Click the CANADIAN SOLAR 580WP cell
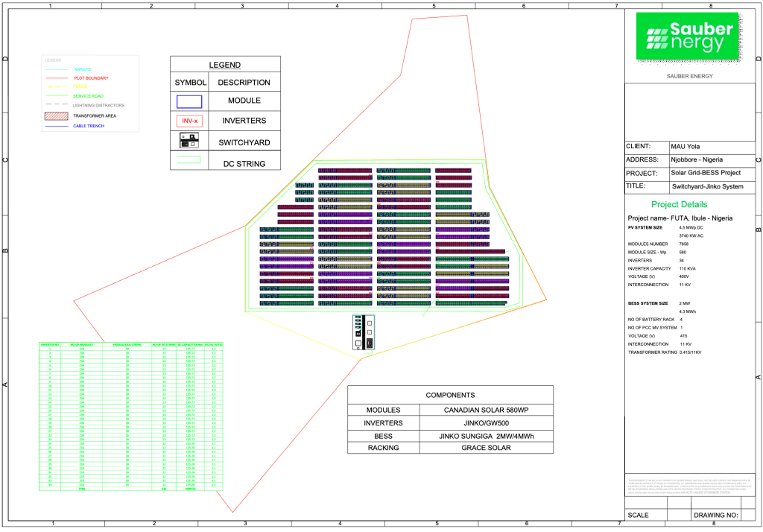Screen dimensions: 763x532 pyautogui.click(x=487, y=410)
